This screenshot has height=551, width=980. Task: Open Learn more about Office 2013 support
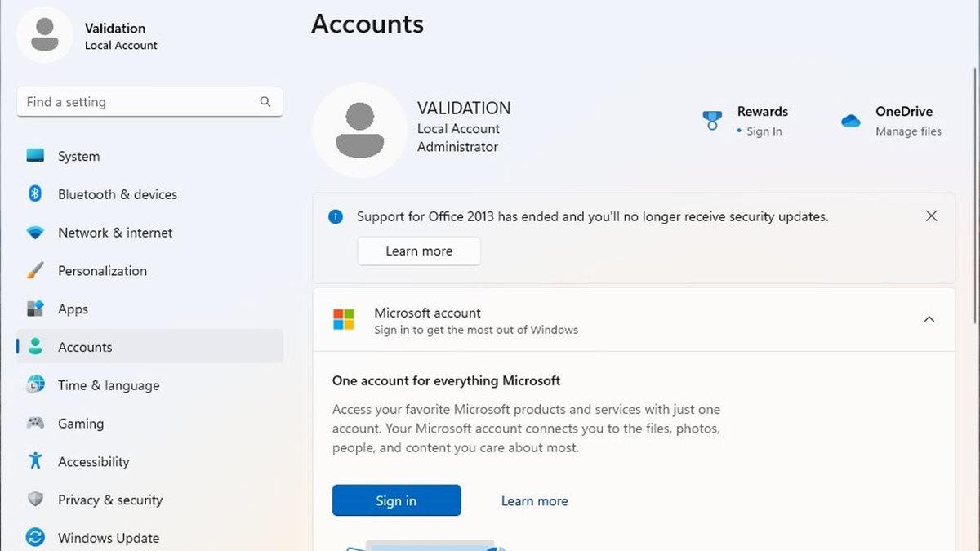pos(418,251)
